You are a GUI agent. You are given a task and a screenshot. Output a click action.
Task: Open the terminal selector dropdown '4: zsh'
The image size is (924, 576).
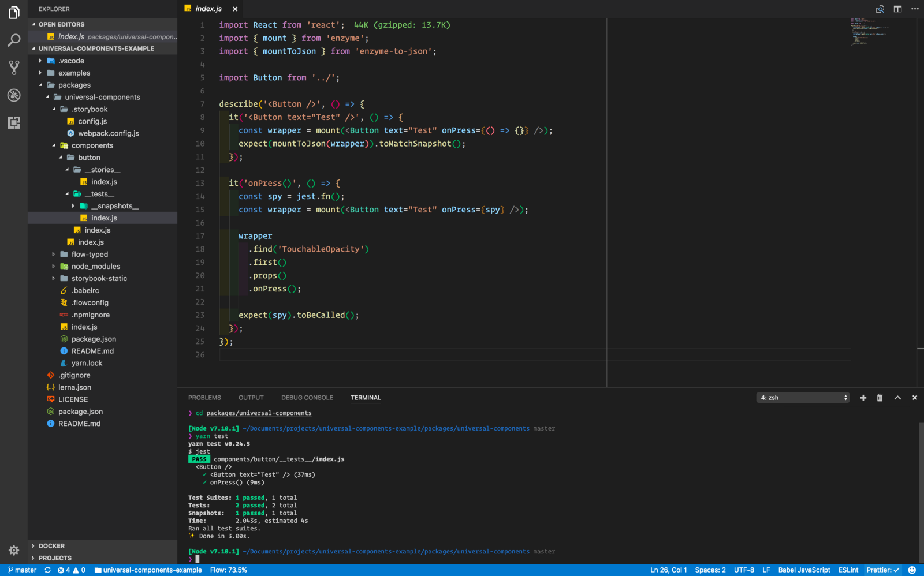pos(803,398)
